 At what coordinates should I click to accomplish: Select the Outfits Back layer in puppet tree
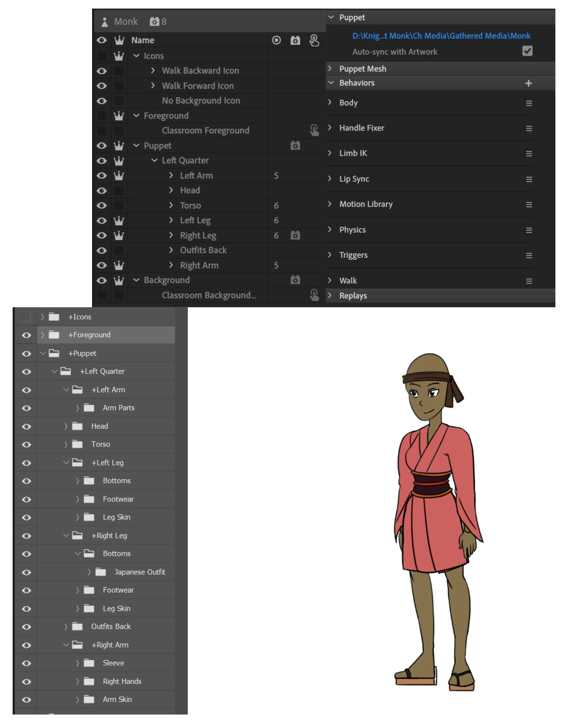pos(203,250)
